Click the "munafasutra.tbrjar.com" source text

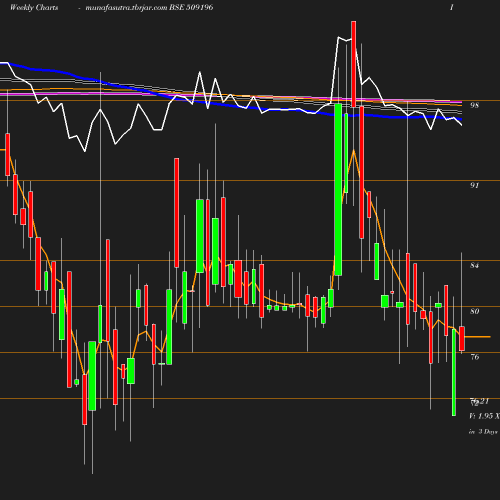pos(126,8)
